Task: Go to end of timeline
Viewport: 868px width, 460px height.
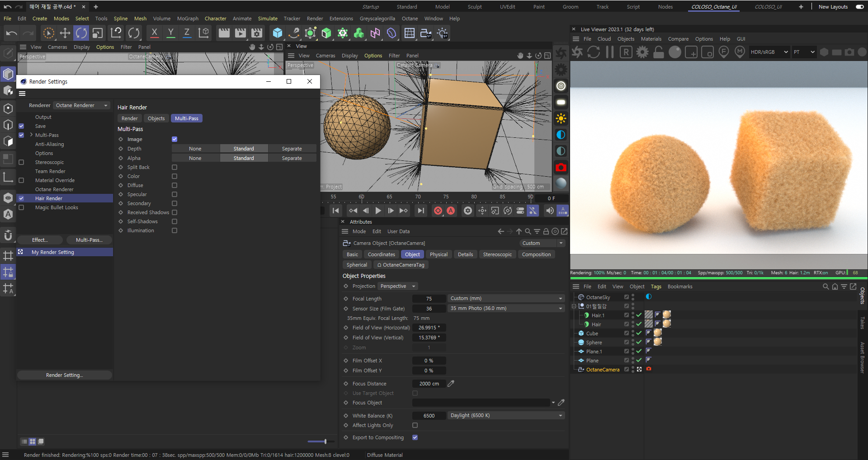Action: pyautogui.click(x=421, y=211)
